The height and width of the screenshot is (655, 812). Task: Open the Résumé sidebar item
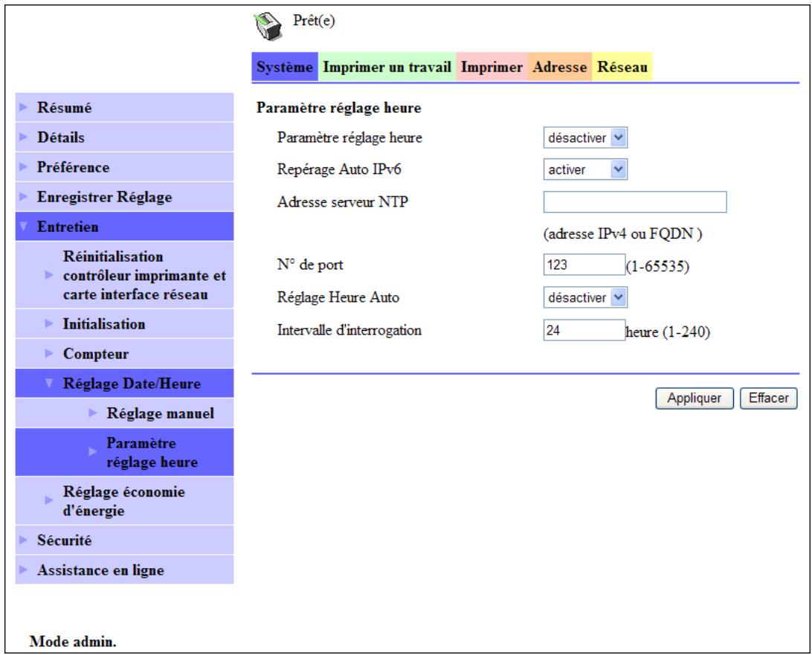(x=124, y=107)
